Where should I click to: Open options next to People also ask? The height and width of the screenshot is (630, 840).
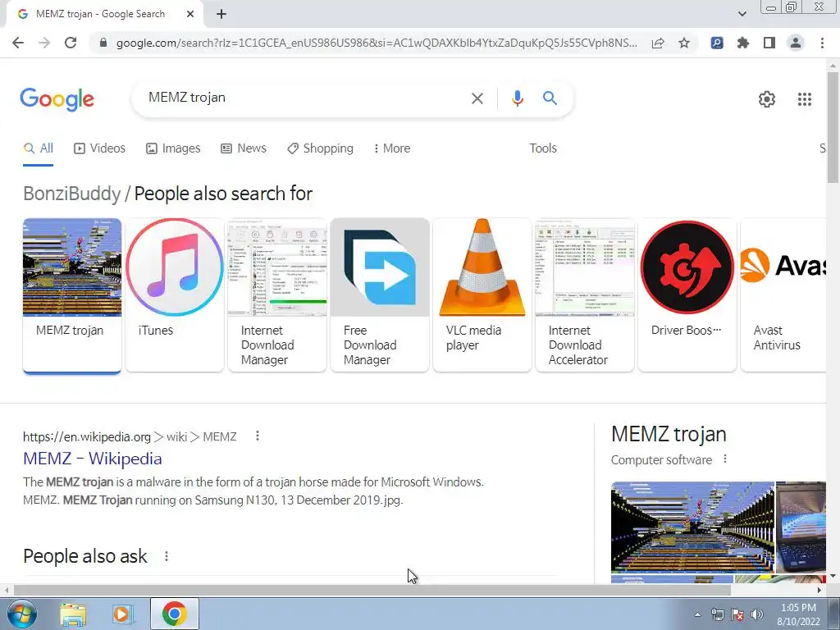[166, 556]
